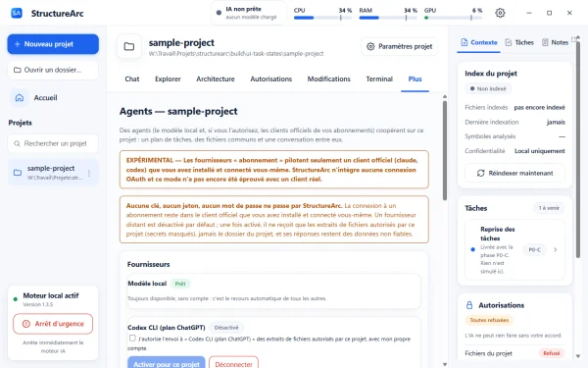The width and height of the screenshot is (588, 368).
Task: Tick the Codex CLI authorization checkbox
Action: point(132,339)
